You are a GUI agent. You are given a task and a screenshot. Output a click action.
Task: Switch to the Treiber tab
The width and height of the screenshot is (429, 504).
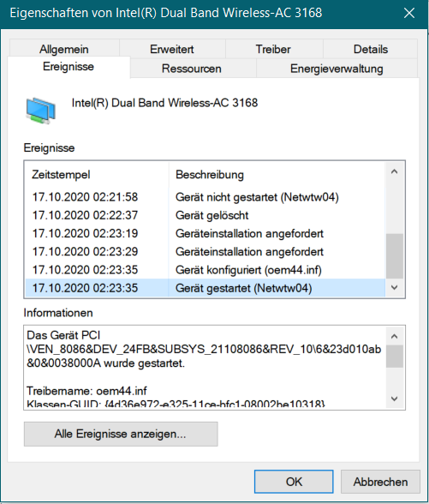(x=273, y=49)
